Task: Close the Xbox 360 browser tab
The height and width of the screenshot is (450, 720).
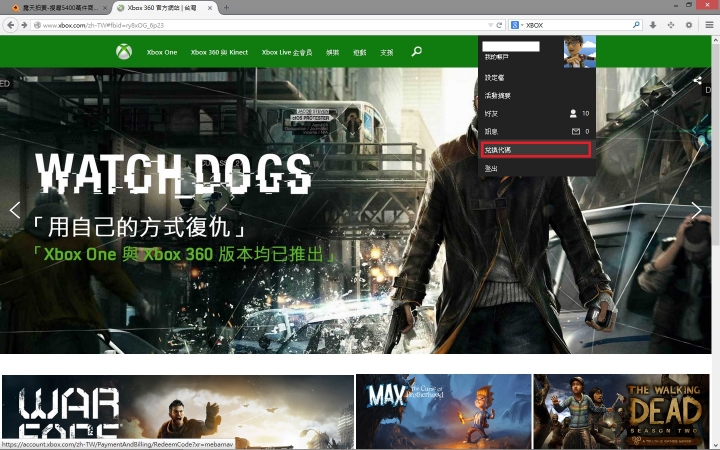Action: (x=210, y=8)
